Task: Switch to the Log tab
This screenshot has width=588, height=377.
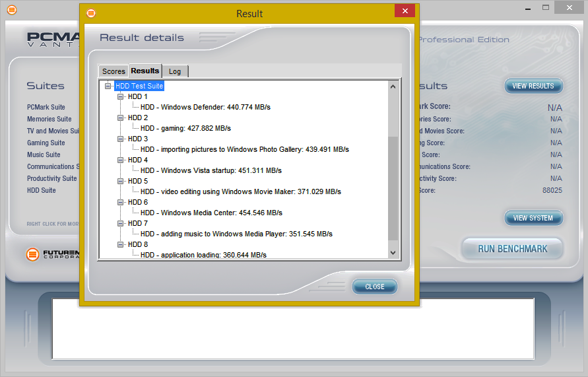Action: tap(175, 71)
